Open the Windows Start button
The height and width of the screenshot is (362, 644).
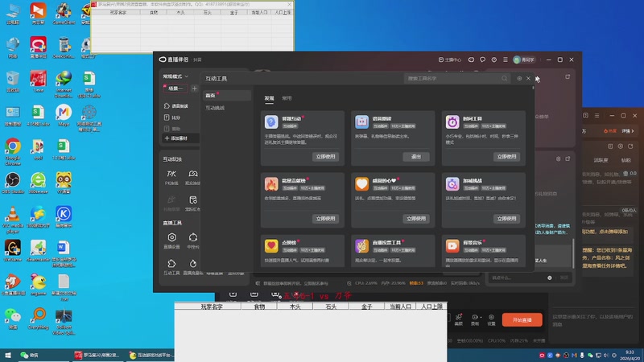click(x=7, y=356)
